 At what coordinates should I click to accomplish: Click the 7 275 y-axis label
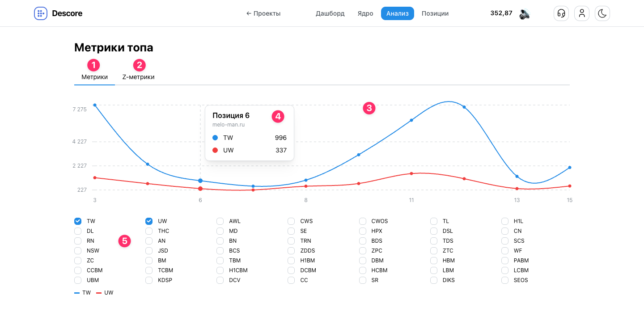pos(79,110)
